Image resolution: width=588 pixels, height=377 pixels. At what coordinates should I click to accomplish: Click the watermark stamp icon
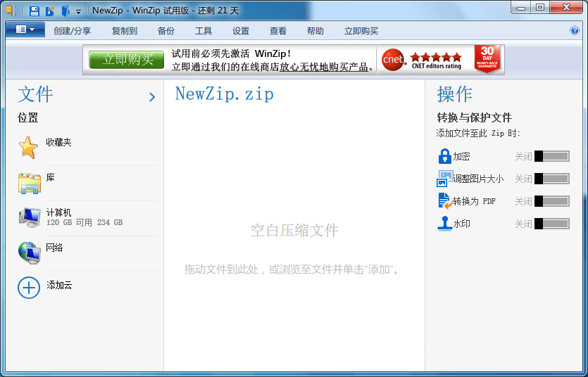(444, 224)
